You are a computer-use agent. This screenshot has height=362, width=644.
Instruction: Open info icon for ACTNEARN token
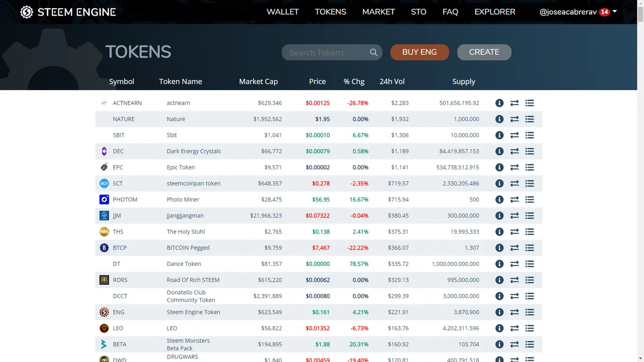click(499, 103)
